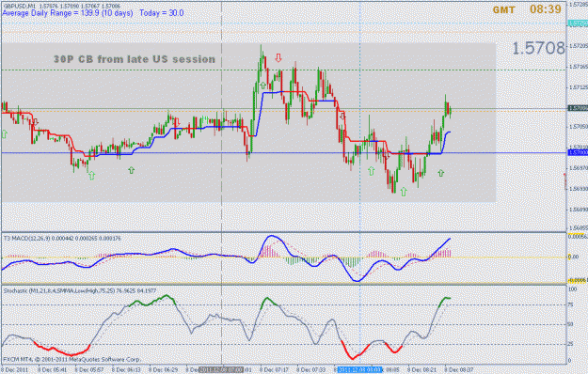Click the blue 2011.12.08 08:00 date marker
This screenshot has width=588, height=374.
click(359, 370)
